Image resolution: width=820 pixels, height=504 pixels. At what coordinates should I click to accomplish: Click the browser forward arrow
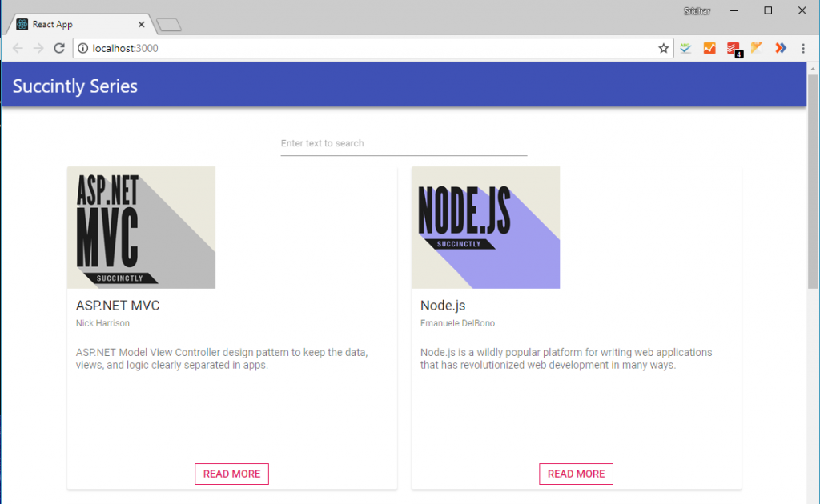38,49
